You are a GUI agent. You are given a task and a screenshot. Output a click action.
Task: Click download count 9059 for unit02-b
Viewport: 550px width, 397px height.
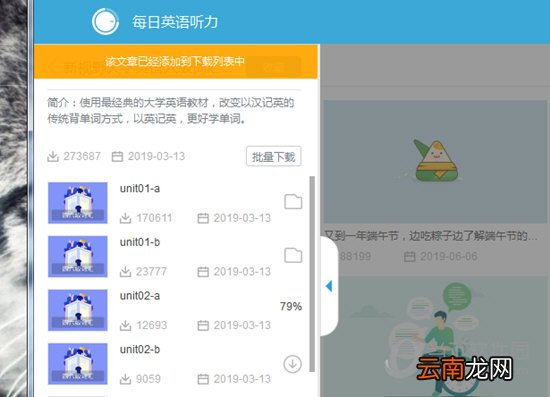coord(148,379)
